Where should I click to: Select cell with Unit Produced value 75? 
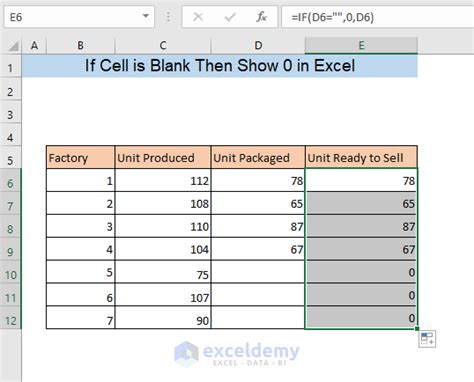click(x=163, y=272)
